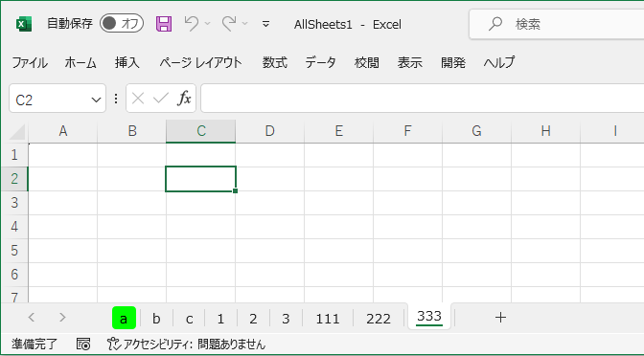Save the workbook with the floppy disk icon
The width and height of the screenshot is (644, 356).
164,24
